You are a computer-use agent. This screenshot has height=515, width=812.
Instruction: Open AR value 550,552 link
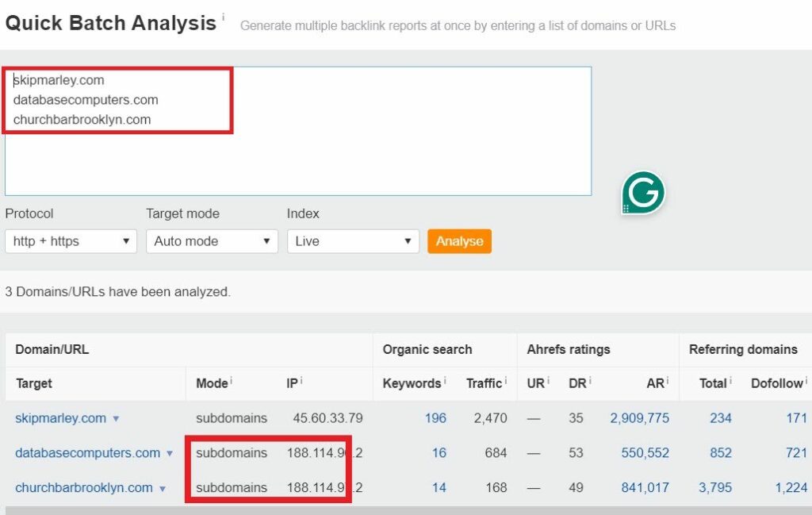coord(645,453)
